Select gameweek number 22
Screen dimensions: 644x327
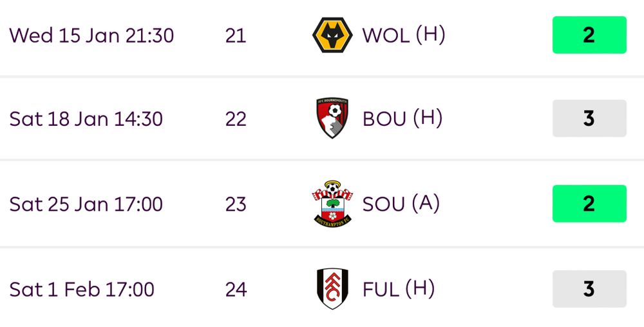236,119
